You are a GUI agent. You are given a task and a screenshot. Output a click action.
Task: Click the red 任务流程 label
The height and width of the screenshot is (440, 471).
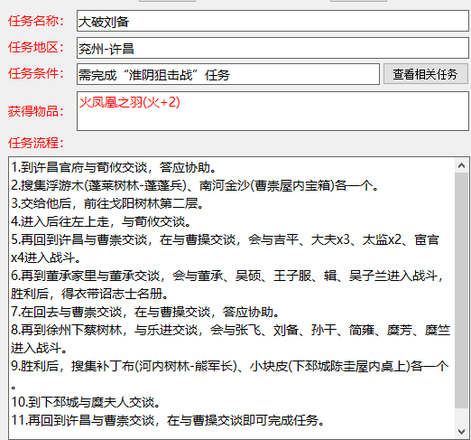point(36,143)
